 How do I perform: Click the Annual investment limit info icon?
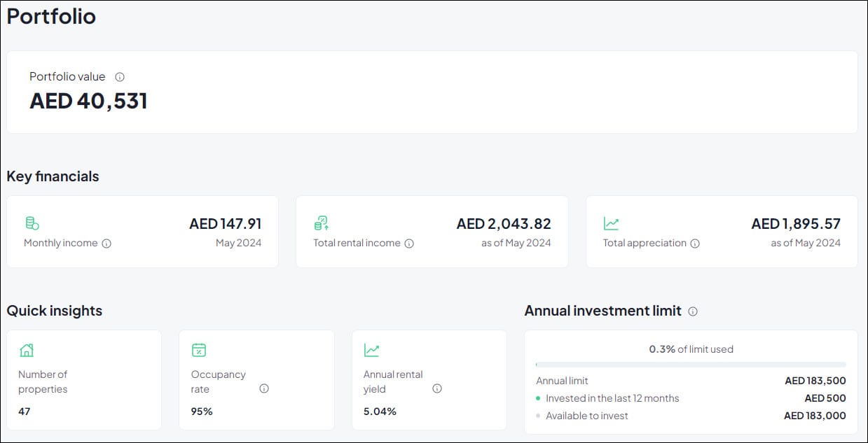(x=693, y=311)
